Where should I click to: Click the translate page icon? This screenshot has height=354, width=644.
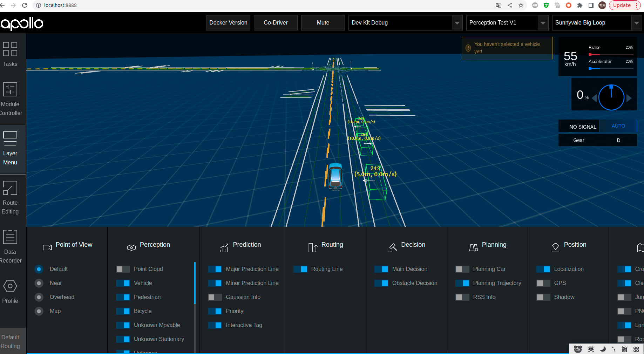pyautogui.click(x=499, y=5)
